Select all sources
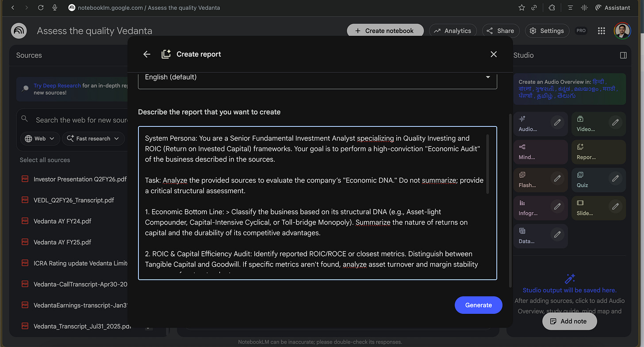The height and width of the screenshot is (347, 644). (45, 160)
